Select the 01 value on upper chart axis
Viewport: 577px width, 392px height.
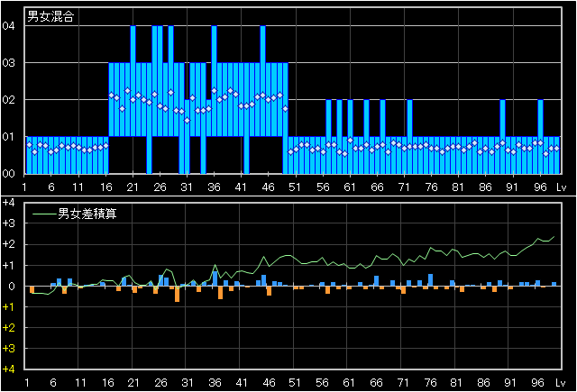coord(8,137)
